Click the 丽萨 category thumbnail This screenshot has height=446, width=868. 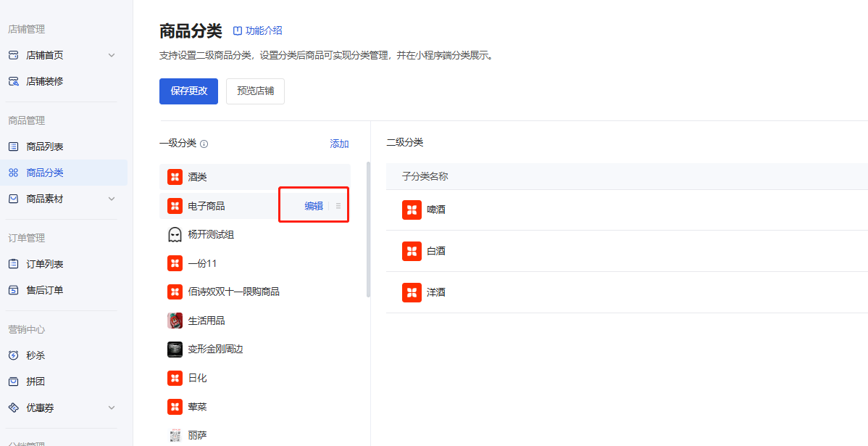(x=175, y=435)
